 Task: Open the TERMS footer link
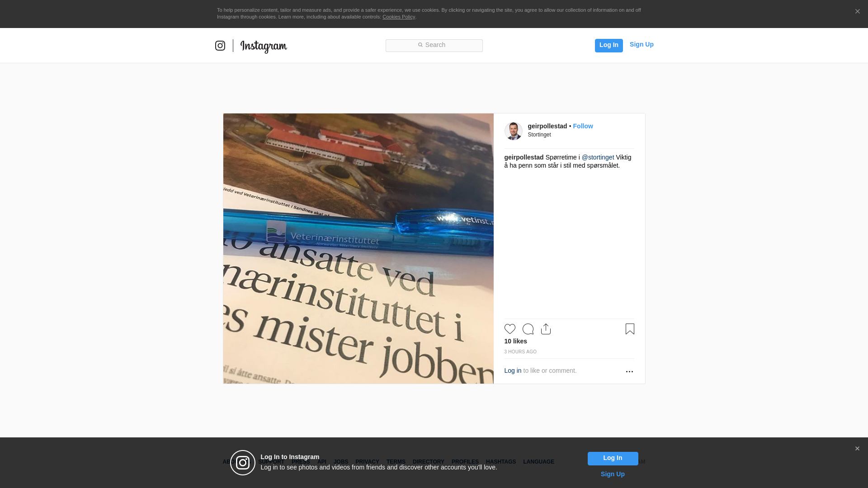pyautogui.click(x=396, y=462)
